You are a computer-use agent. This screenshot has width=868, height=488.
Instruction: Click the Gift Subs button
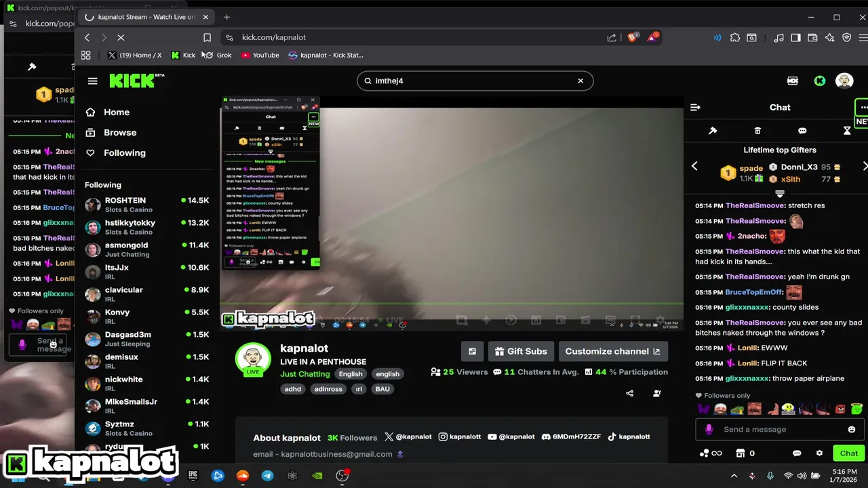(520, 351)
